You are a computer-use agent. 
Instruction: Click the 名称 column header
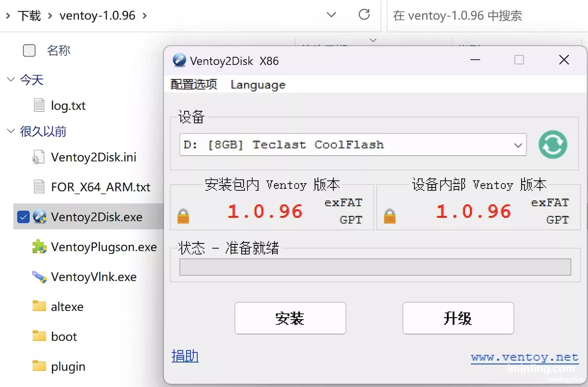[x=58, y=50]
